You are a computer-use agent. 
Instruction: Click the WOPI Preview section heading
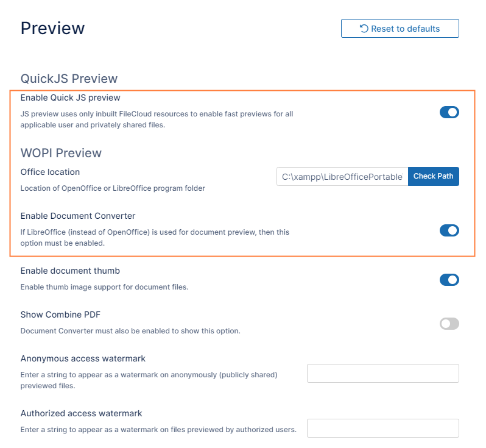[x=61, y=153]
